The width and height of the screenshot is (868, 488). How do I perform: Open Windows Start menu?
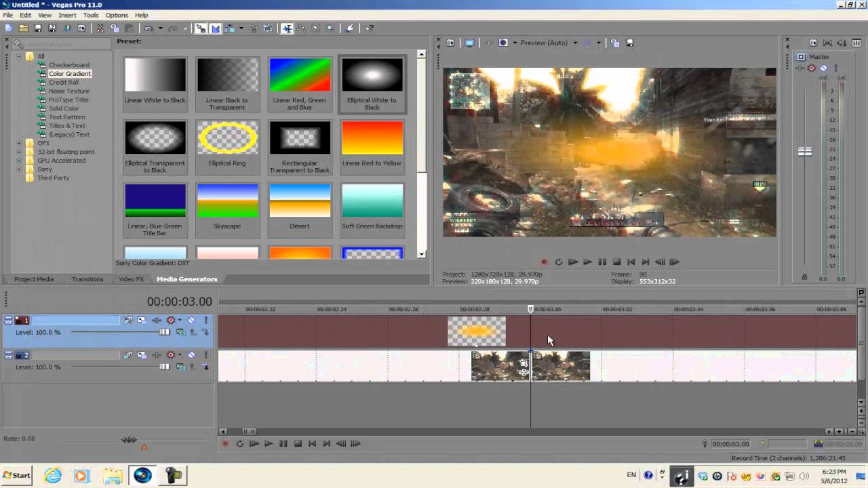click(16, 475)
